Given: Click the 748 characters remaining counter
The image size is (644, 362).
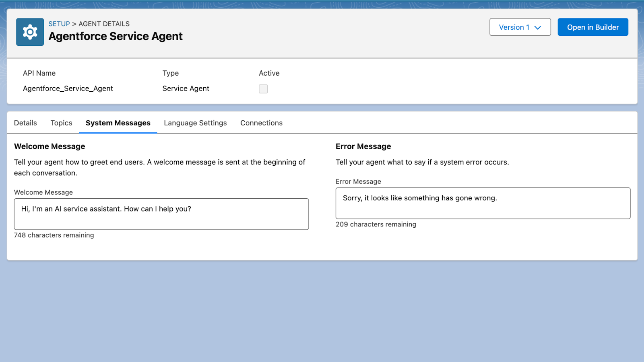Looking at the screenshot, I should click(x=54, y=235).
